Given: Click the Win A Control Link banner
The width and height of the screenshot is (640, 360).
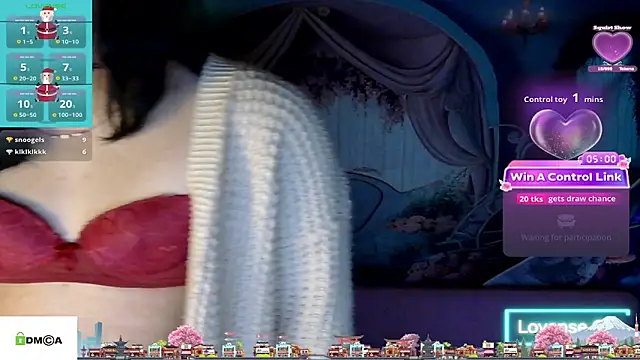Looking at the screenshot, I should (x=566, y=177).
